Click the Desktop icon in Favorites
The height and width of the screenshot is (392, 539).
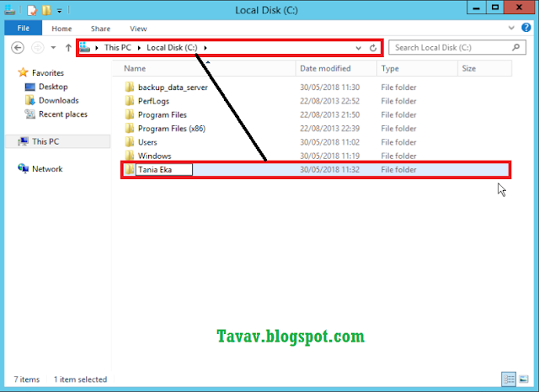[30, 87]
